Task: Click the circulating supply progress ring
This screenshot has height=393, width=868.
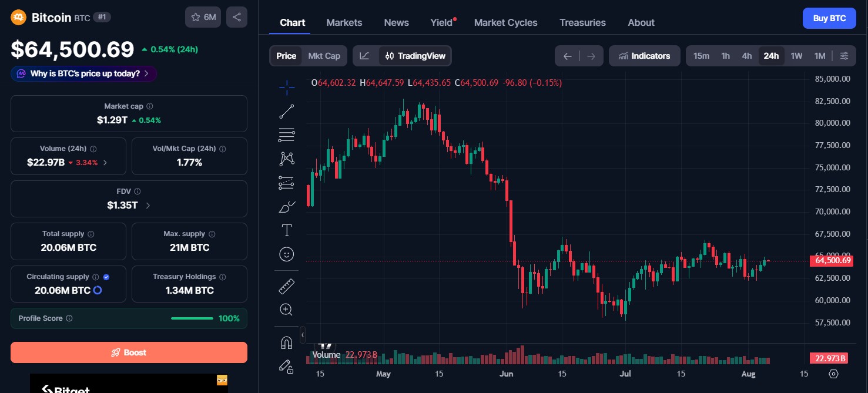Action: click(x=98, y=290)
